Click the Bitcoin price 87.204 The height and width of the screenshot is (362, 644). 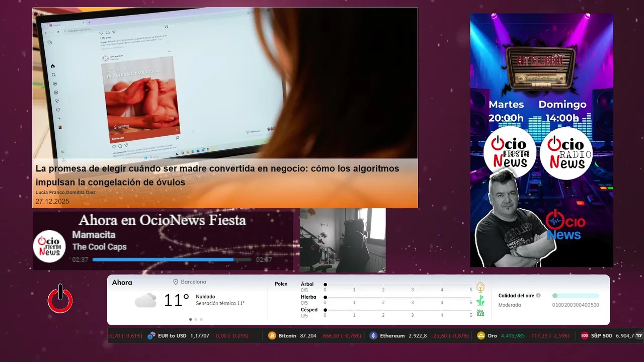[x=308, y=336]
